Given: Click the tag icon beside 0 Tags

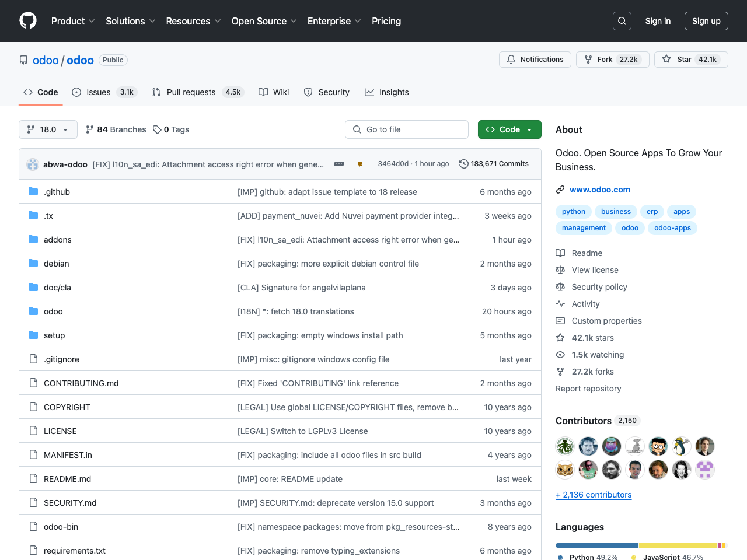Looking at the screenshot, I should 157,129.
